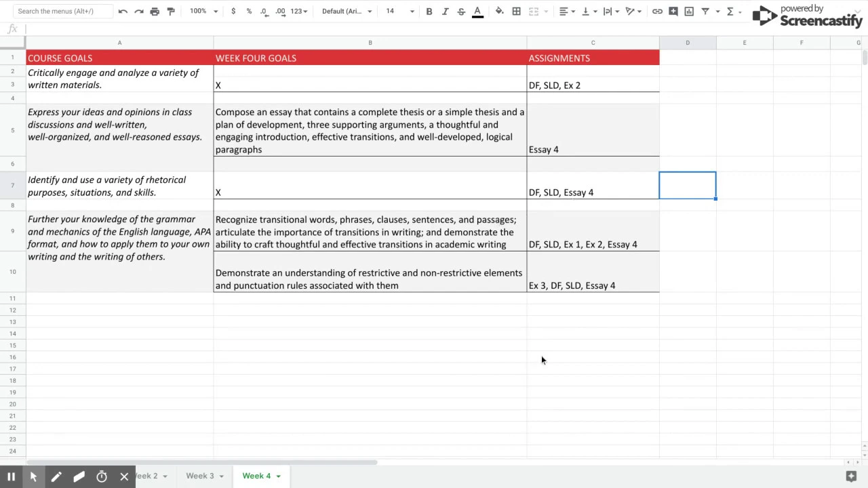The image size is (868, 488).
Task: Toggle bold formatting
Action: point(429,12)
